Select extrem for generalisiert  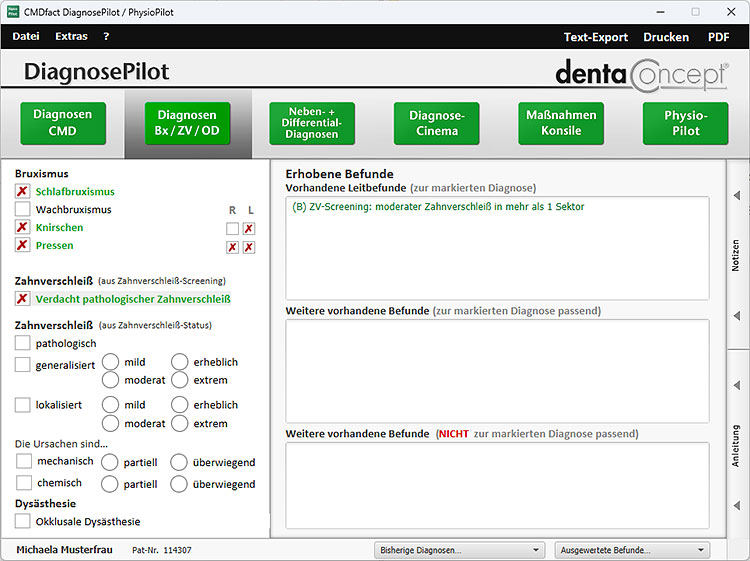point(179,380)
